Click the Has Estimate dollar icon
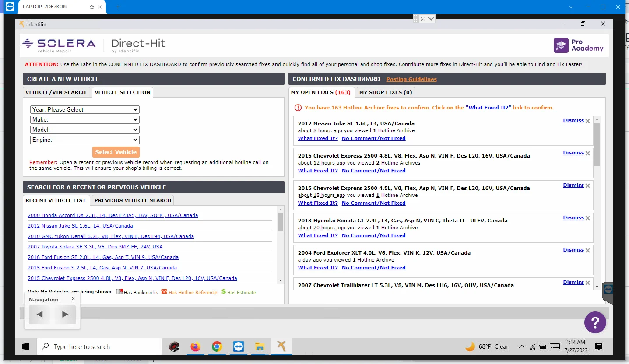 pyautogui.click(x=224, y=292)
